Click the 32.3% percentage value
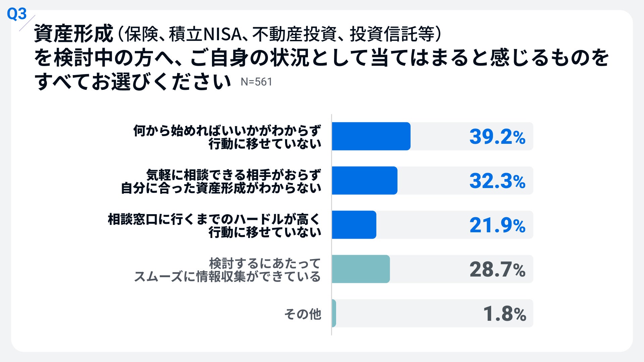This screenshot has height=362, width=644. coord(497,181)
